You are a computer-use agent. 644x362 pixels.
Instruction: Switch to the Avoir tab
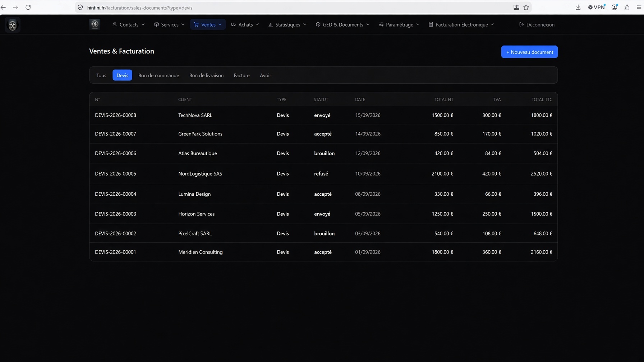click(x=265, y=75)
